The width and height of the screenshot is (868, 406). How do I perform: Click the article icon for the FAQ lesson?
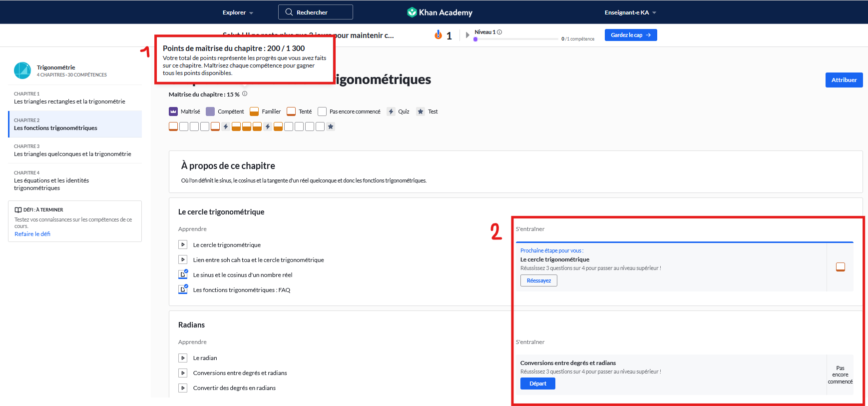[x=183, y=289]
